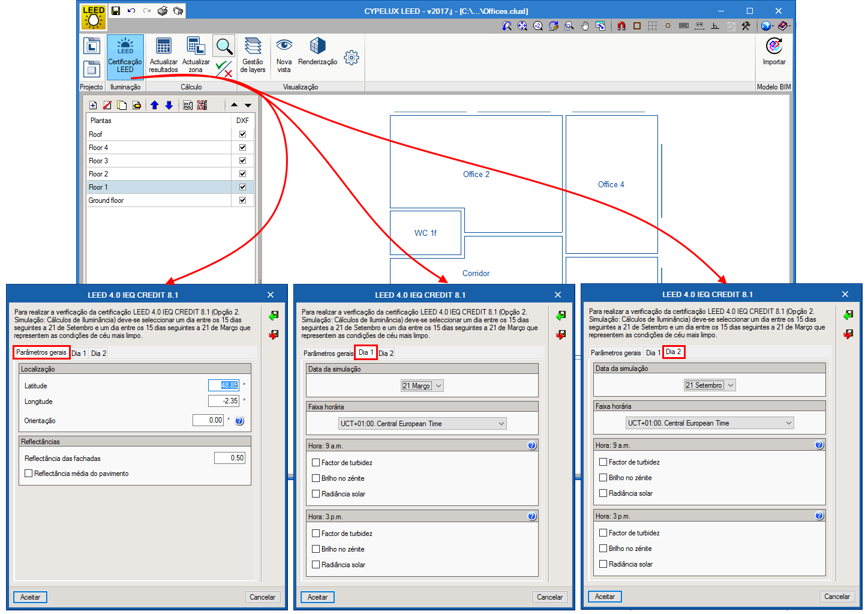
Task: Enable 9 a.m. Factor de turbidez in Dia 1 dialog
Action: (316, 463)
